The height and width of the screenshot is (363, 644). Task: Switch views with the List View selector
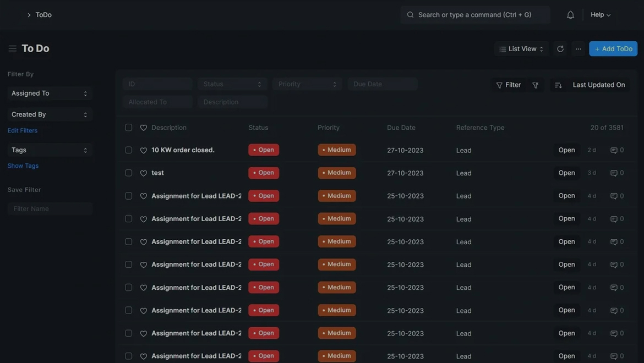pos(521,49)
